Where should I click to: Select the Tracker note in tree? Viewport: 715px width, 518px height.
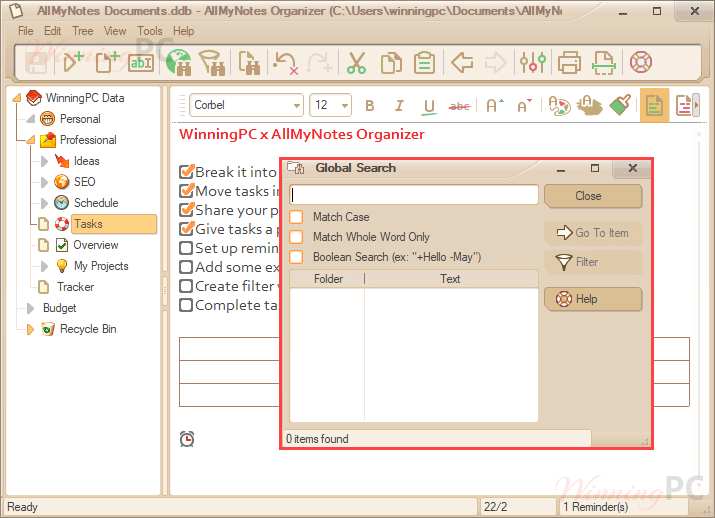coord(75,287)
